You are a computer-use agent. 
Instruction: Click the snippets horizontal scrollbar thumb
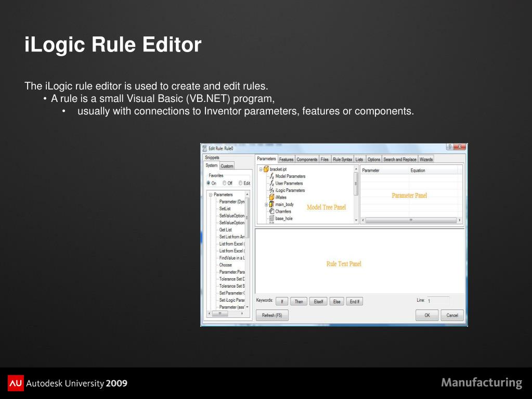pos(220,314)
